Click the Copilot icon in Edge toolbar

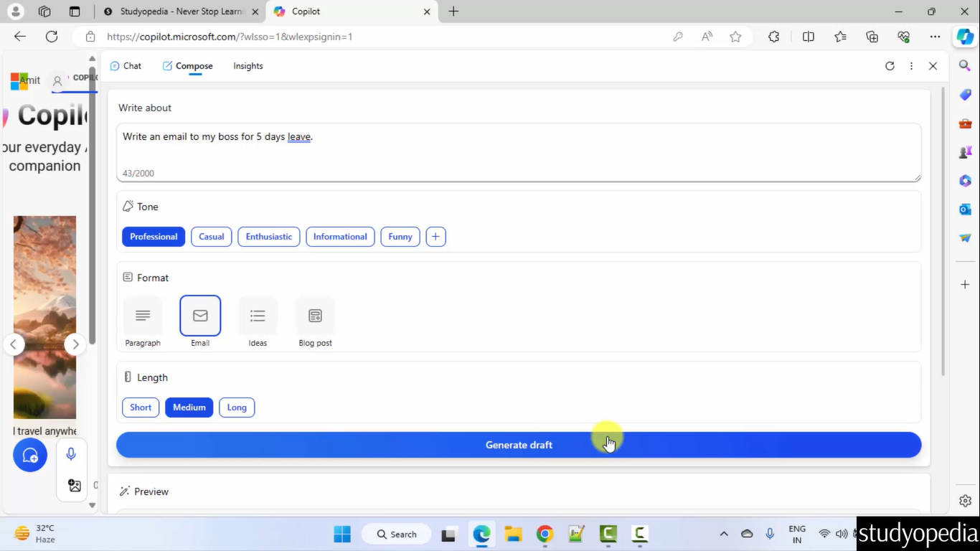click(x=965, y=37)
